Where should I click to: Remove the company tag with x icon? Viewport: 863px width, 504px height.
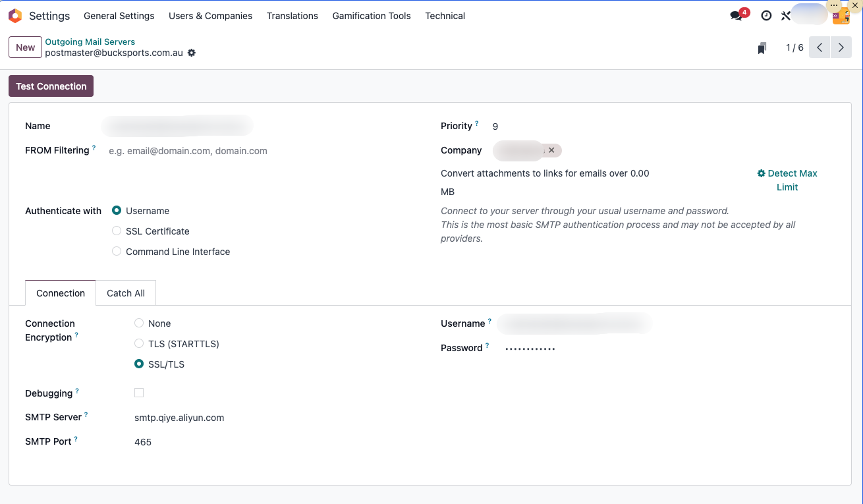(551, 150)
